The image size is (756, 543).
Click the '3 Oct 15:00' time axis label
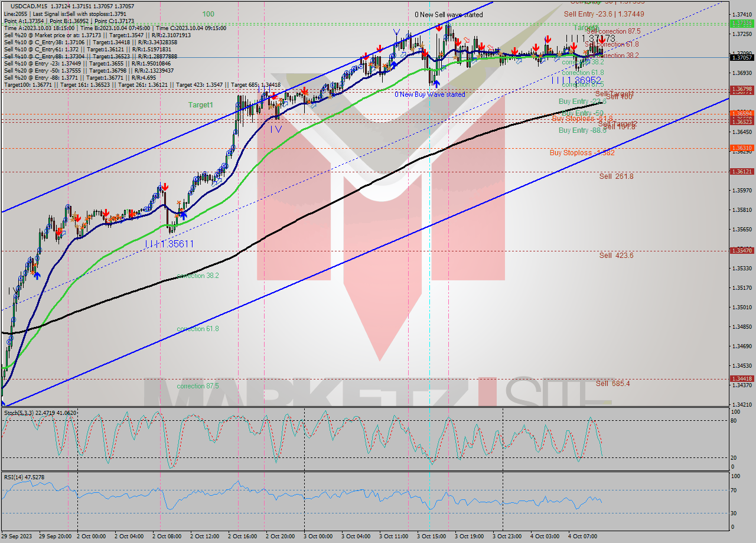[431, 537]
